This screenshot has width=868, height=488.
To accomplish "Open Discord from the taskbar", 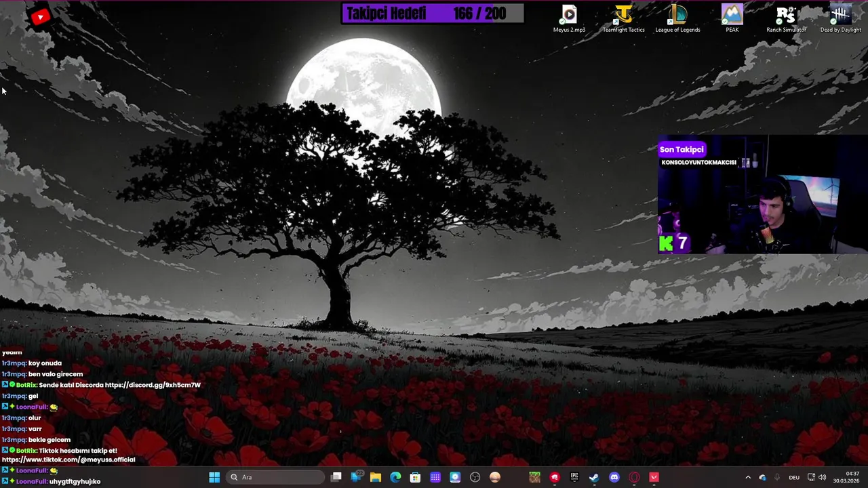I will [614, 477].
